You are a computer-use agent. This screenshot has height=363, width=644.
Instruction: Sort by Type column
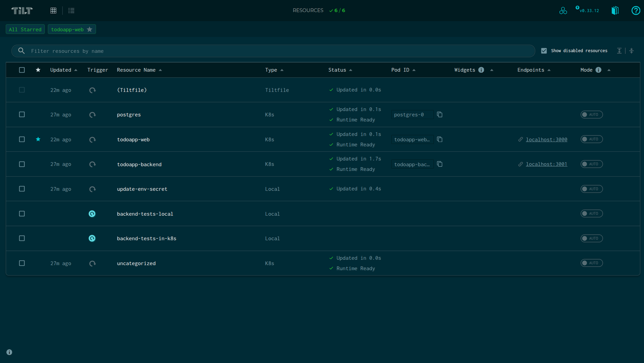[274, 70]
